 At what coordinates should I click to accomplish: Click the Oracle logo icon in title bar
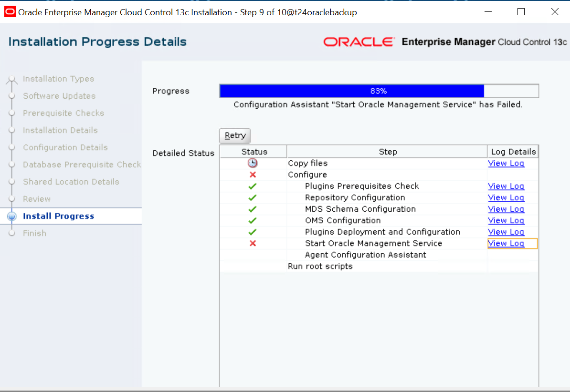pyautogui.click(x=10, y=12)
